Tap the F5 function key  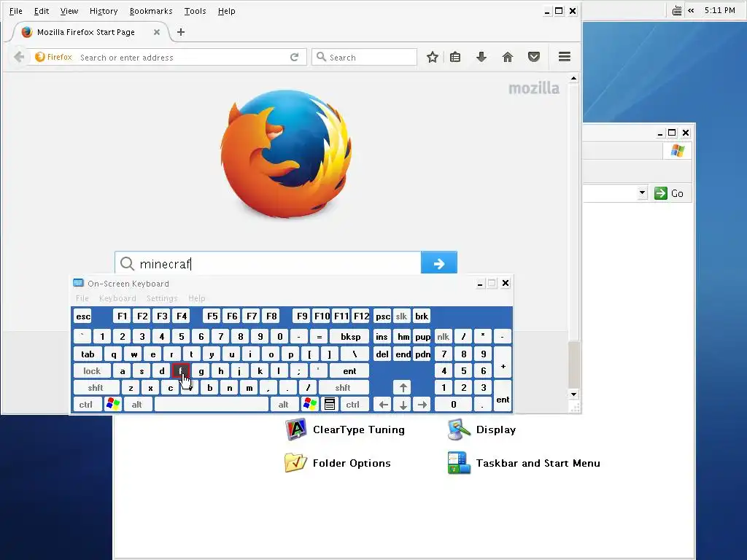(212, 316)
